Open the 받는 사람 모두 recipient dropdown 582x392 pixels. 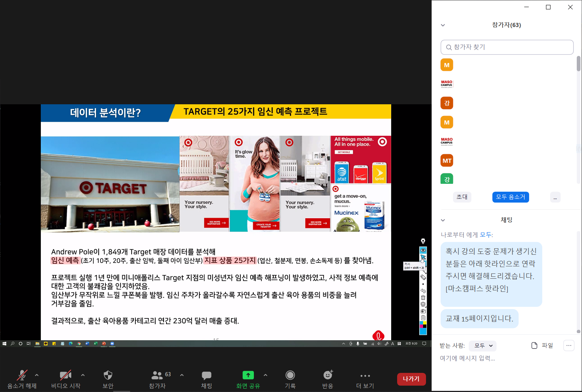point(483,345)
